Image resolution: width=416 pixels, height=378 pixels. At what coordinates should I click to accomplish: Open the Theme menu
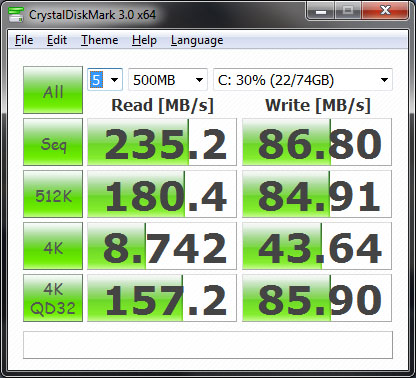pos(100,40)
